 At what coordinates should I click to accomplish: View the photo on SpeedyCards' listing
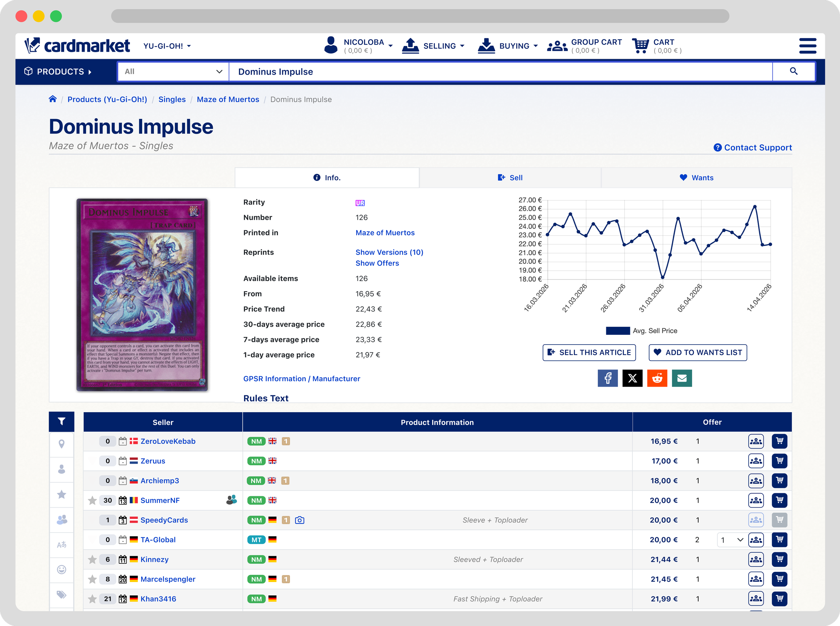click(300, 520)
